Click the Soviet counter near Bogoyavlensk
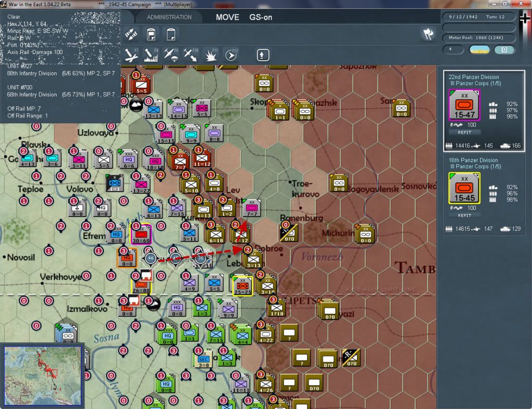532x409 pixels. coord(339,183)
